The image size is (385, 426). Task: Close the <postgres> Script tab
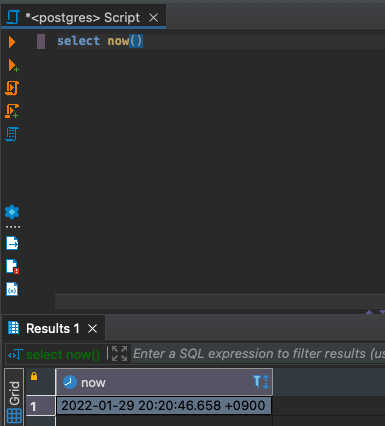[153, 17]
